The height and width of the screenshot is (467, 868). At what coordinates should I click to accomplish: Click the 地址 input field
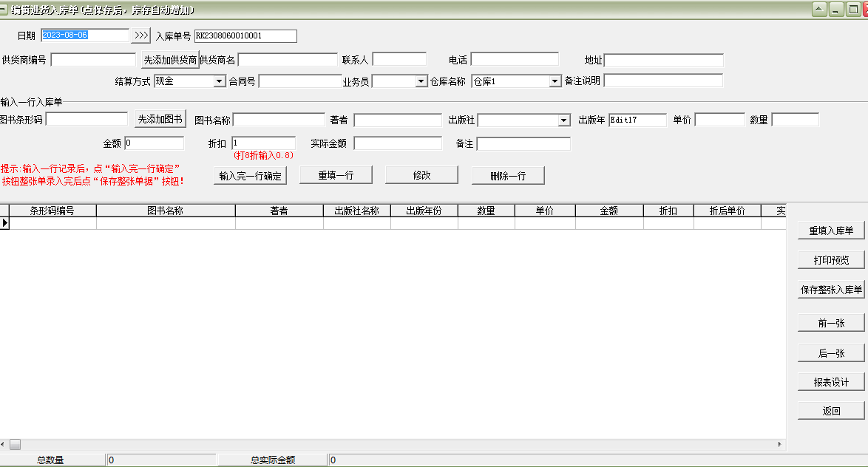pyautogui.click(x=664, y=61)
